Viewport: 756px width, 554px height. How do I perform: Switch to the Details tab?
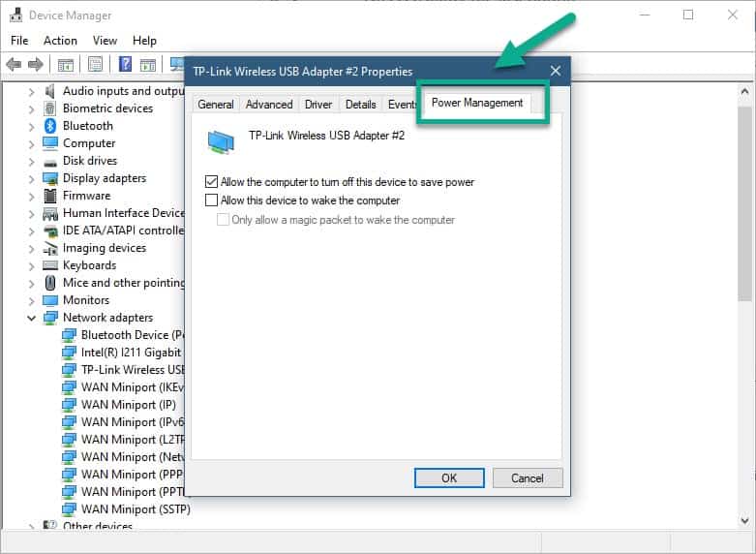361,105
